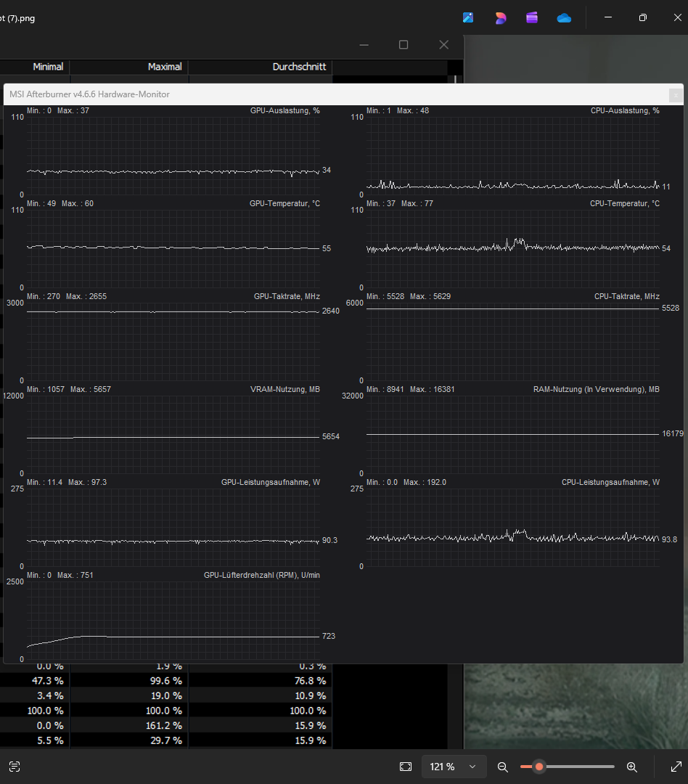Zoom out with the minus magnifier icon

coord(502,767)
